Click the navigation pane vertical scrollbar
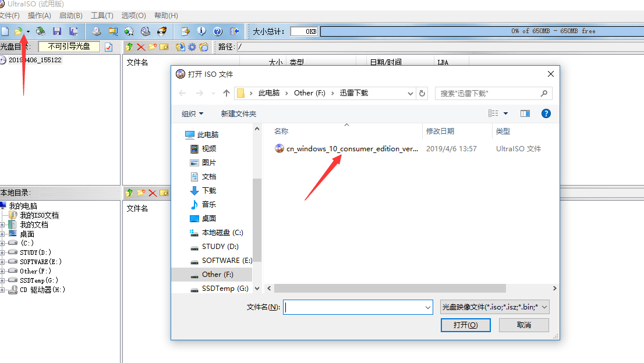Screen dimensions: 644x363 pos(257,220)
